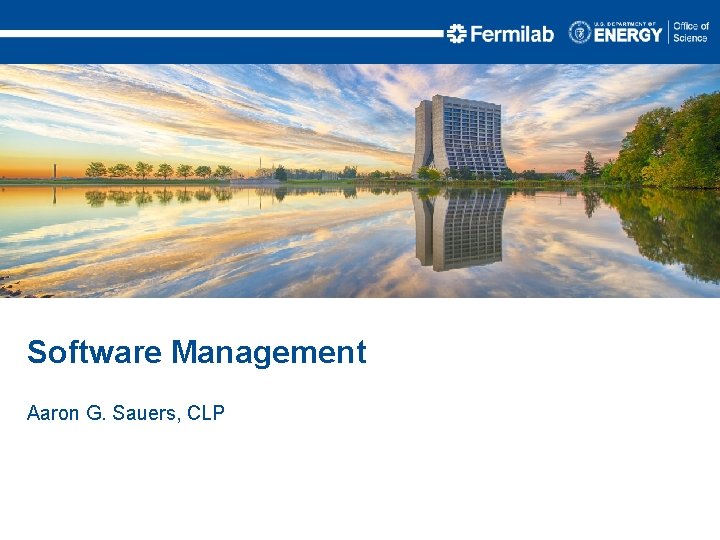This screenshot has height=540, width=720.
Task: Click the ENERGY wordmark in the header
Action: click(x=628, y=35)
